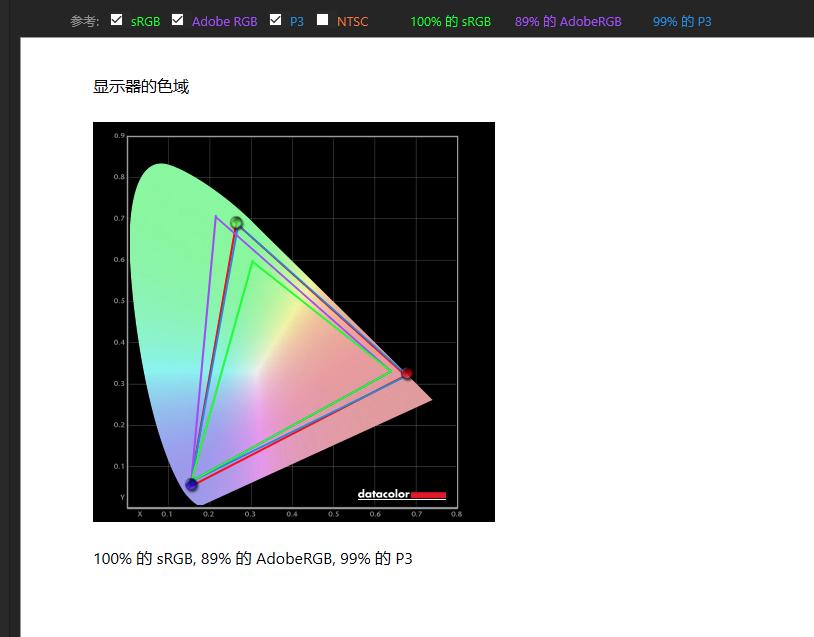
Task: Click the '参考:' label
Action: tap(85, 22)
